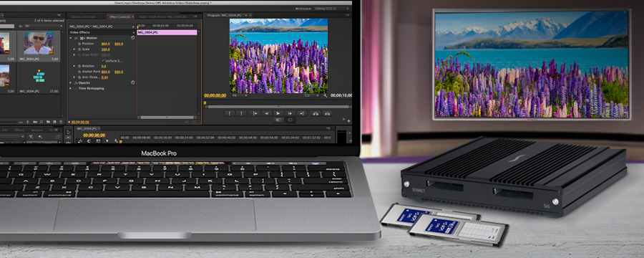
Task: Expand the Time Remapping effect
Action: tap(71, 88)
